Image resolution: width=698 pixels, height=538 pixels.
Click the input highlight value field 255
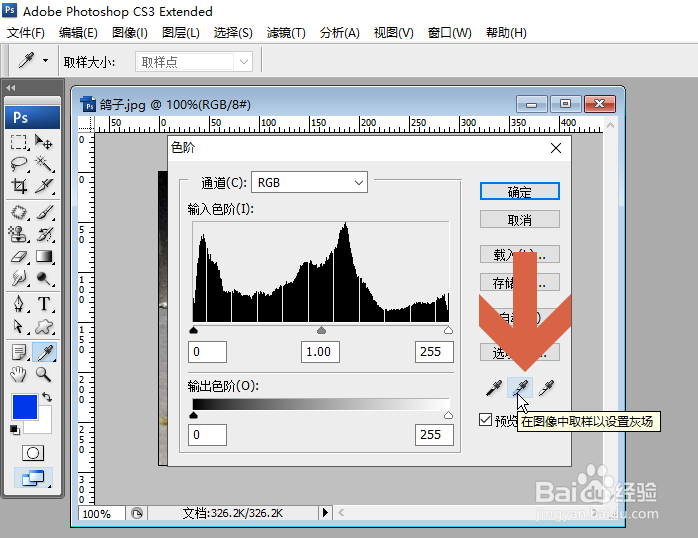click(x=434, y=352)
